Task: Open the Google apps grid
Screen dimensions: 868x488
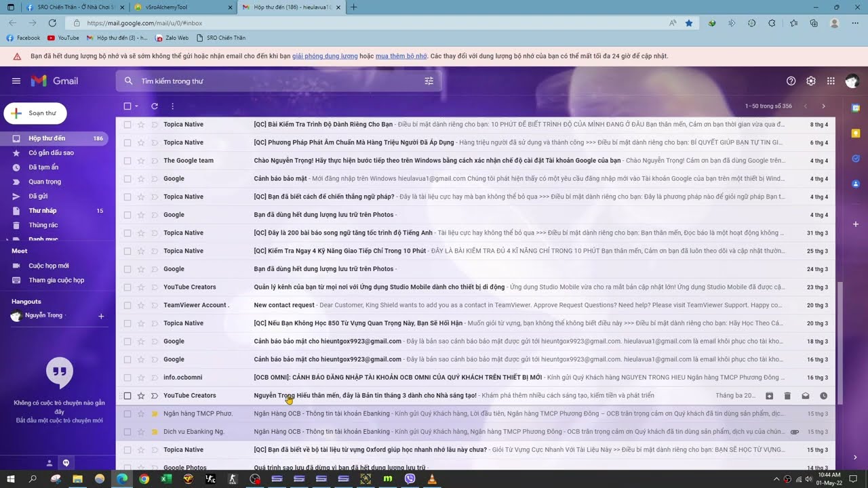Action: coord(831,81)
